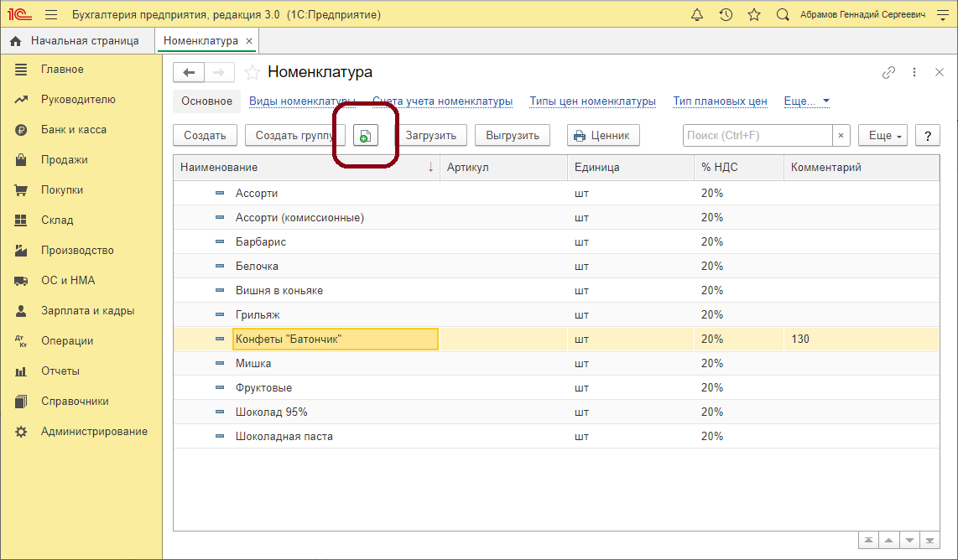The image size is (958, 560).
Task: Print price tag with Ценник button
Action: pos(603,136)
